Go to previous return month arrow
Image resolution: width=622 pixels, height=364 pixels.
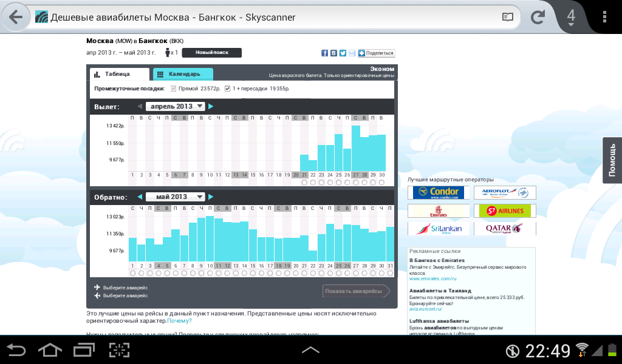click(140, 197)
